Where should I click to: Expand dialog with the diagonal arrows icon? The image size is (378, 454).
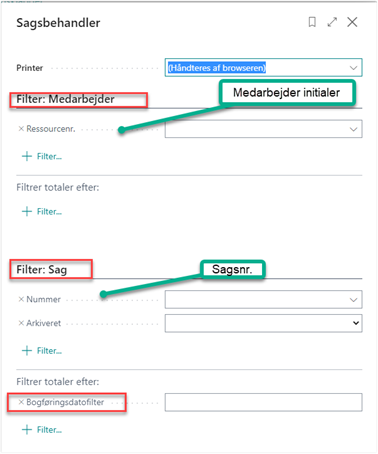pyautogui.click(x=332, y=22)
